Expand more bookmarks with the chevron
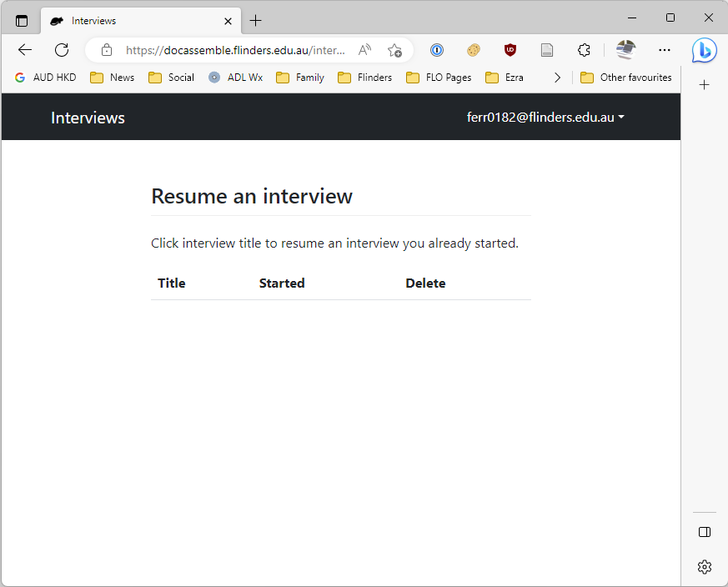The height and width of the screenshot is (587, 728). point(557,77)
